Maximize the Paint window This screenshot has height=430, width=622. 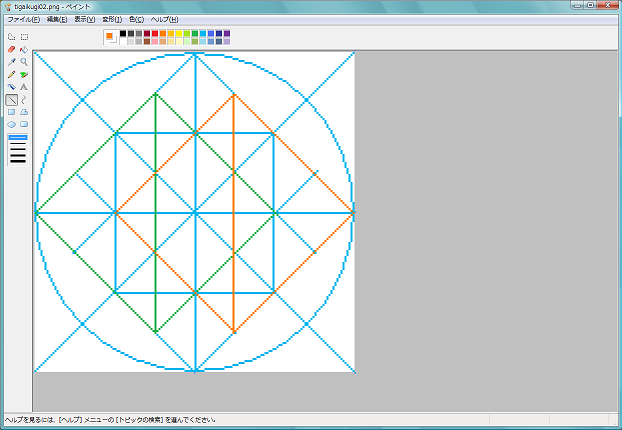(x=590, y=6)
